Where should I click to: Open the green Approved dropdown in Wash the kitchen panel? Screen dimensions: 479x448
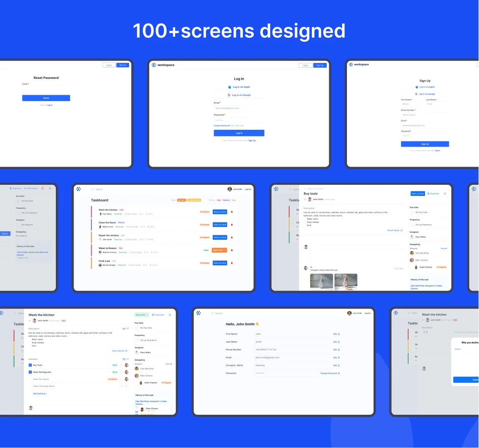pyautogui.click(x=142, y=315)
